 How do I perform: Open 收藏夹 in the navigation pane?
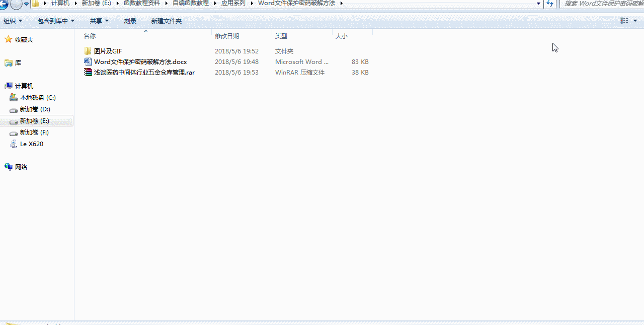[x=24, y=39]
